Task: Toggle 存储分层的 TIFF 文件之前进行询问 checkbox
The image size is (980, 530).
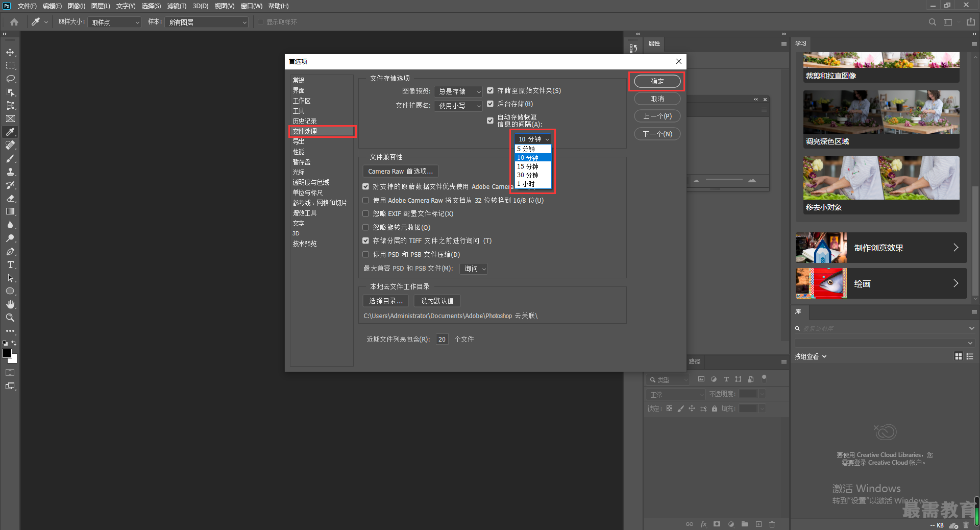Action: pos(365,240)
